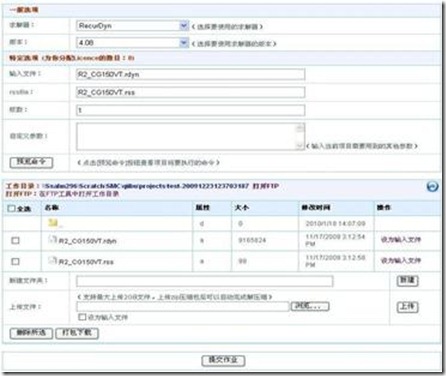Set R2_CG150VT.rdyn as input file link
Screen dimensions: 446x376
[401, 239]
